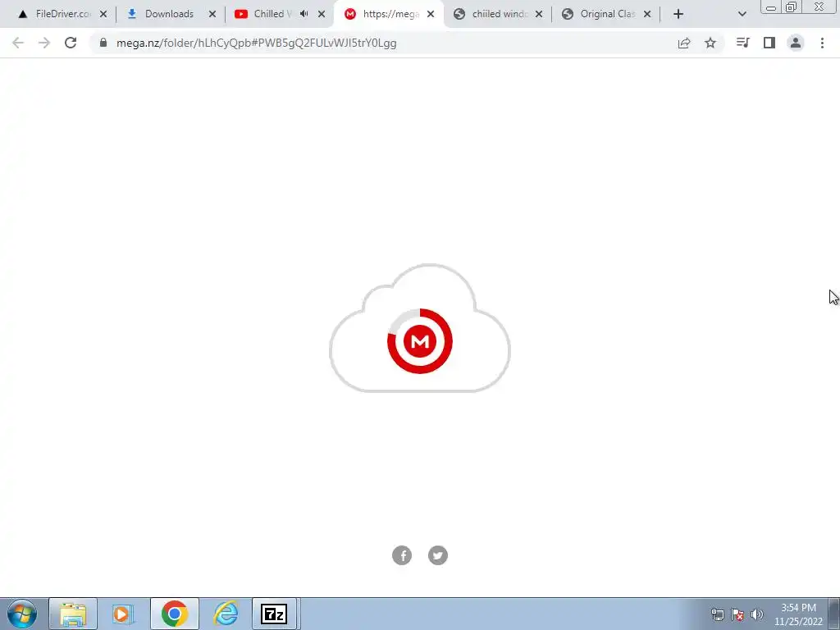840x630 pixels.
Task: Toggle the Chrome side panel
Action: (x=769, y=43)
